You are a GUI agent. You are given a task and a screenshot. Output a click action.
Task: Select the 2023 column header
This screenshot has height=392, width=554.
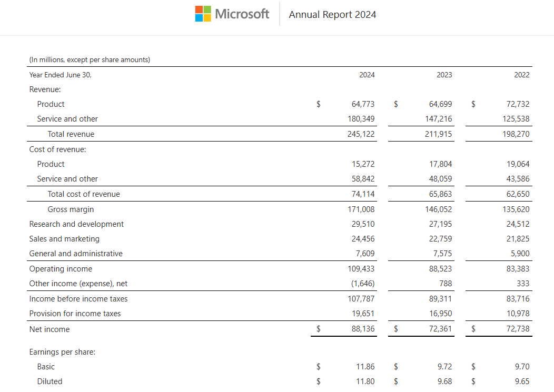(x=444, y=75)
